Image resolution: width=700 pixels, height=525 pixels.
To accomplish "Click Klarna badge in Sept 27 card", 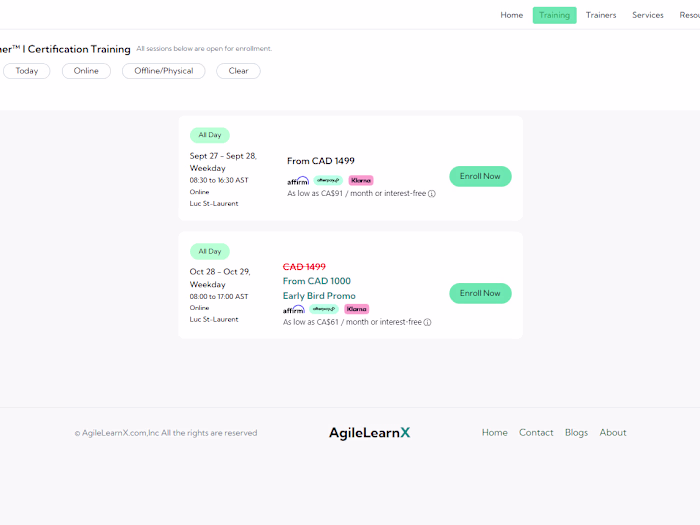I will point(361,180).
